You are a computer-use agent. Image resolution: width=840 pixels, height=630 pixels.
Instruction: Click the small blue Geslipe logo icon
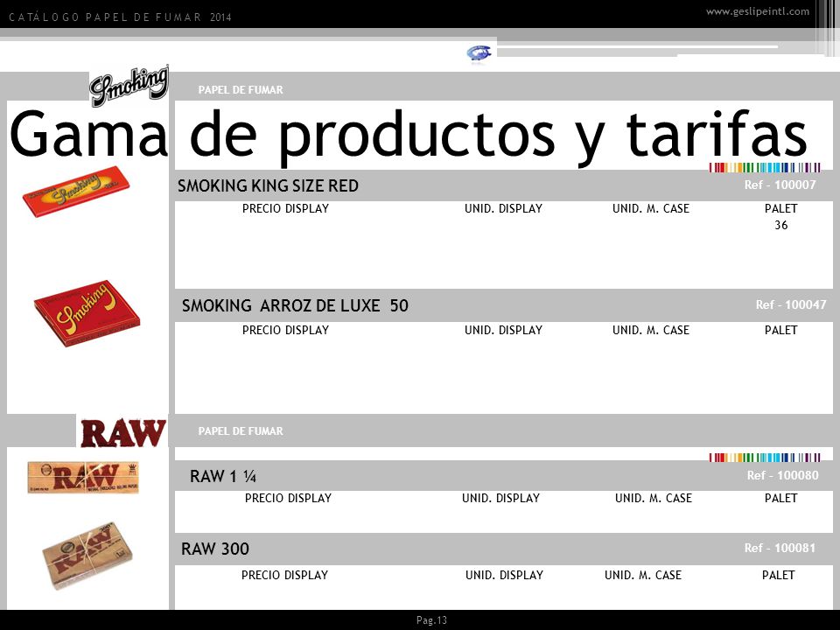479,53
